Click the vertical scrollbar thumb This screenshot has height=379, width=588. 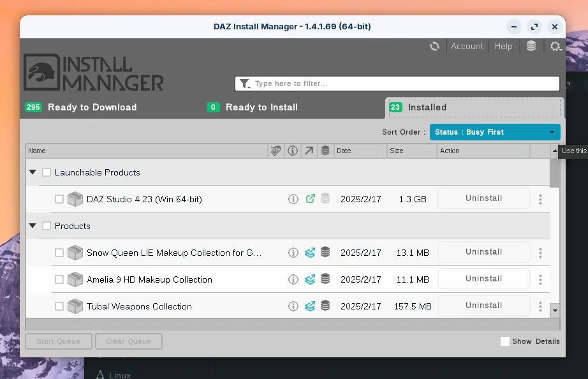[x=555, y=172]
